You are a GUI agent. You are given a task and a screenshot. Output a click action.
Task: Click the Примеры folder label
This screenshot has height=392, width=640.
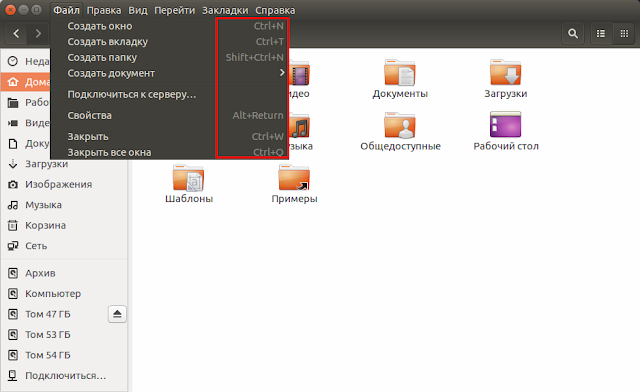[x=294, y=199]
